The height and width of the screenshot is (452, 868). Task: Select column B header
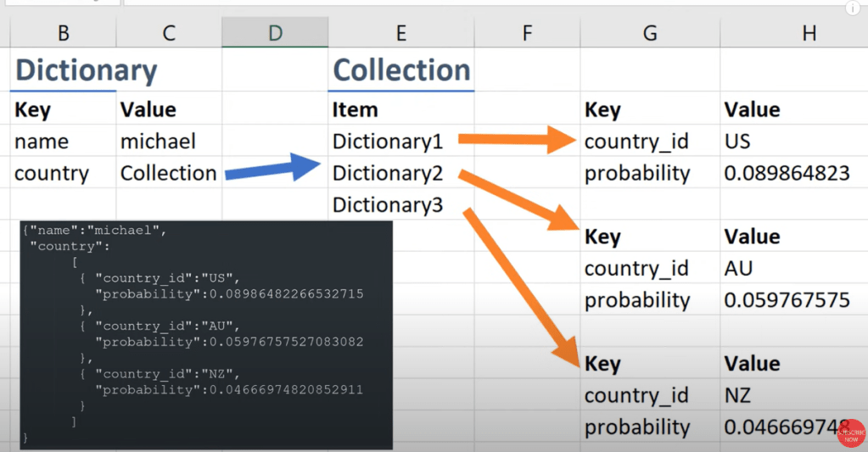point(63,33)
